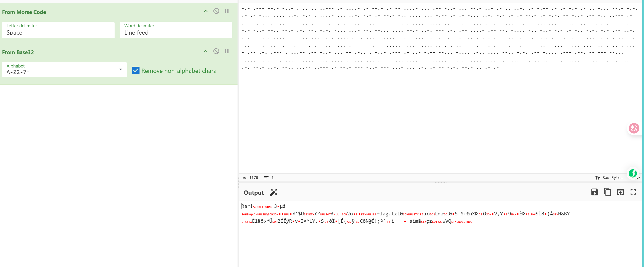Disable the From Morse Code operation
Screen dimensions: 644x267
[x=216, y=11]
